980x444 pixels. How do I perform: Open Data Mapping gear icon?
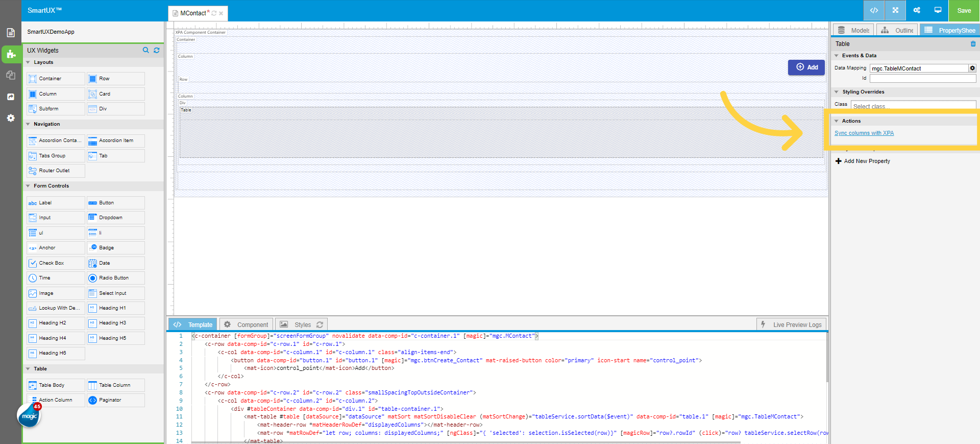pos(972,68)
